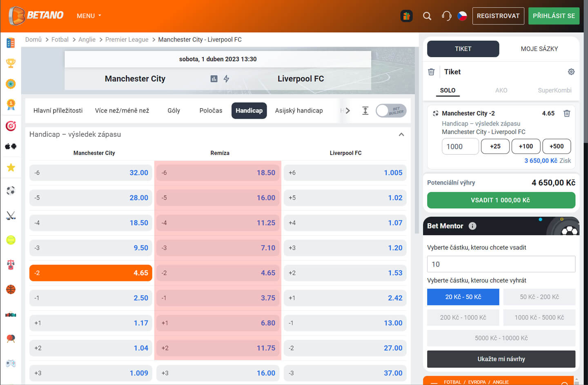
Task: Go to Premier League breadcrumb
Action: pos(127,40)
